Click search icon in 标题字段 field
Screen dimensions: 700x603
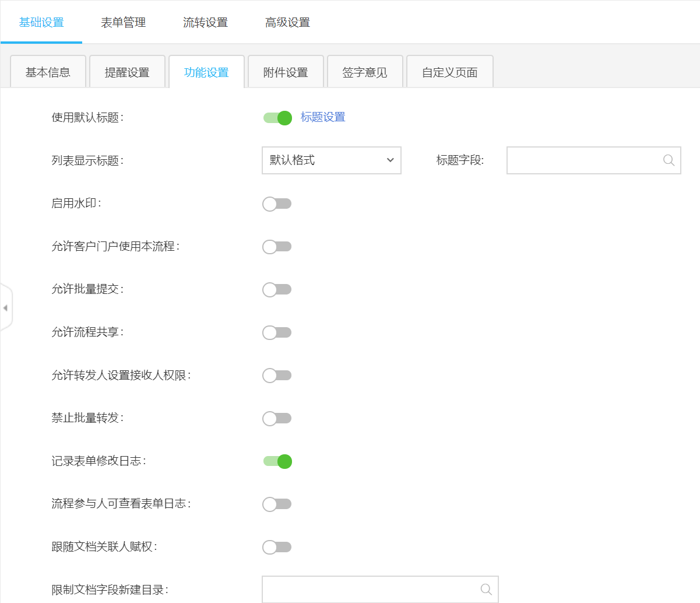click(x=669, y=160)
